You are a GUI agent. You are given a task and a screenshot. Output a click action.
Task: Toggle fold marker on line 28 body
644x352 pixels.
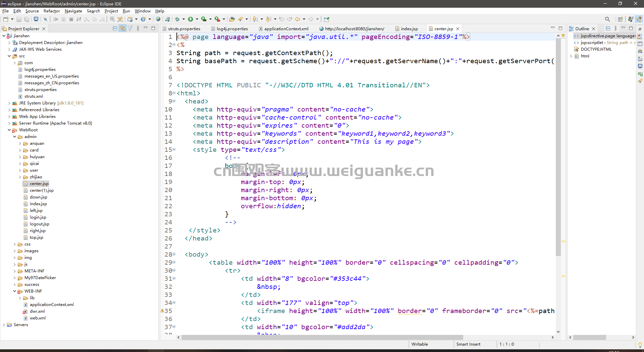[x=174, y=254]
